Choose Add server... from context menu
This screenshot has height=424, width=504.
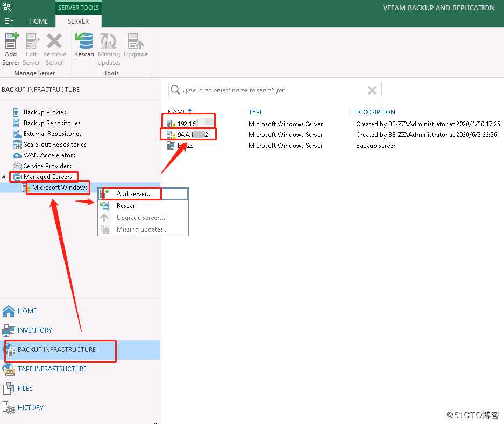click(144, 194)
